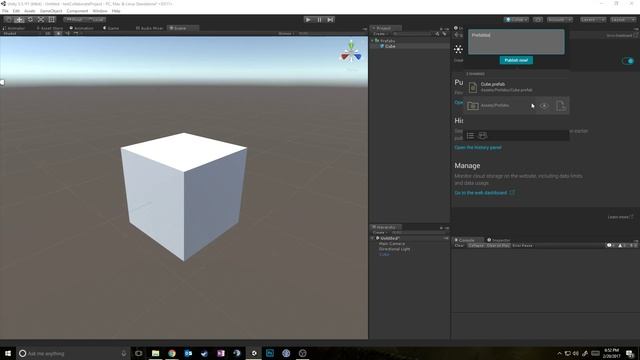This screenshot has height=360, width=640.
Task: Open the Edit menu
Action: click(16, 11)
